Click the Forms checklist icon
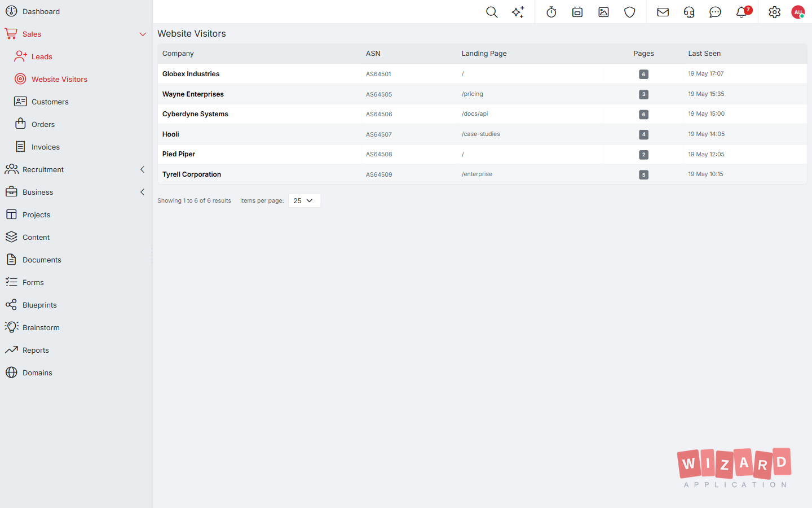The height and width of the screenshot is (508, 812). point(11,282)
